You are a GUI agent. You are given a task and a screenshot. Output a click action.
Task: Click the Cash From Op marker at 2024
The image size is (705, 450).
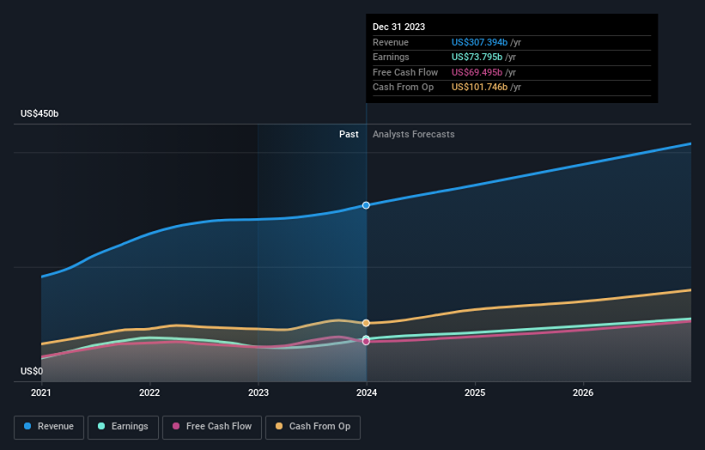click(366, 323)
